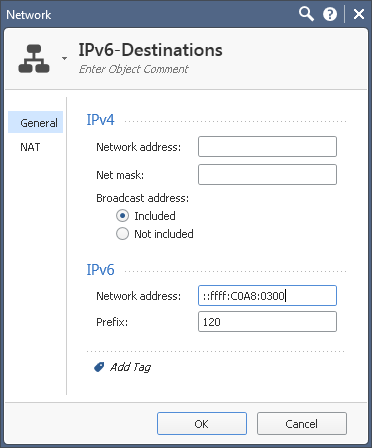Click the Add Tag link

tap(130, 367)
